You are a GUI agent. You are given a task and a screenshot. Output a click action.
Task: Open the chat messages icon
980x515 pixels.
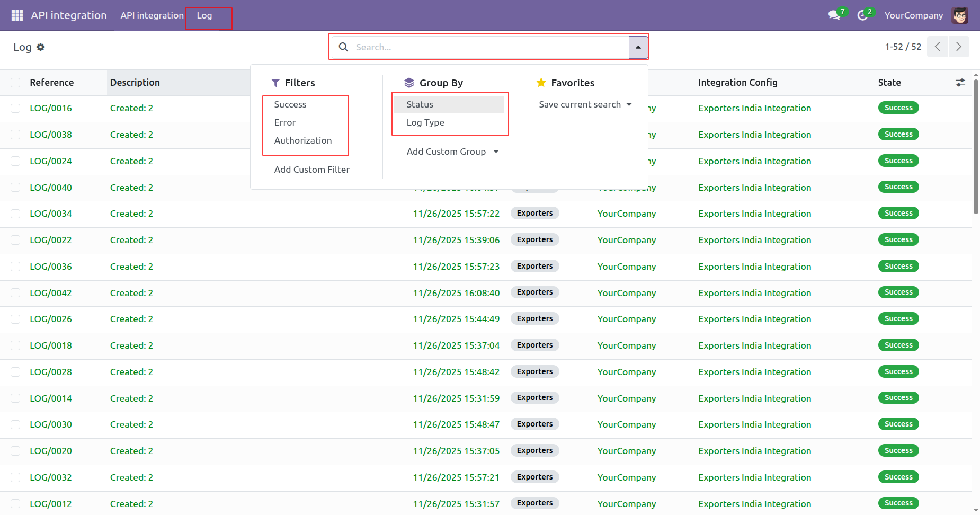pyautogui.click(x=834, y=15)
